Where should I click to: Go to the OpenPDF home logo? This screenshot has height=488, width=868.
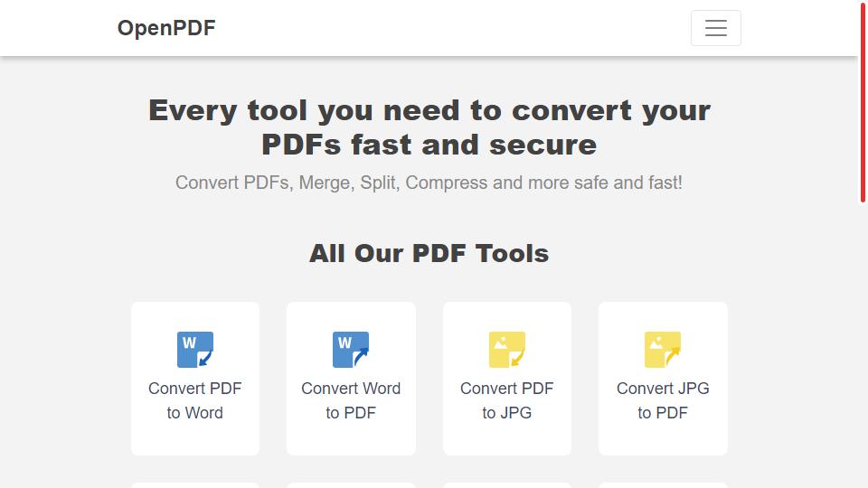[166, 28]
